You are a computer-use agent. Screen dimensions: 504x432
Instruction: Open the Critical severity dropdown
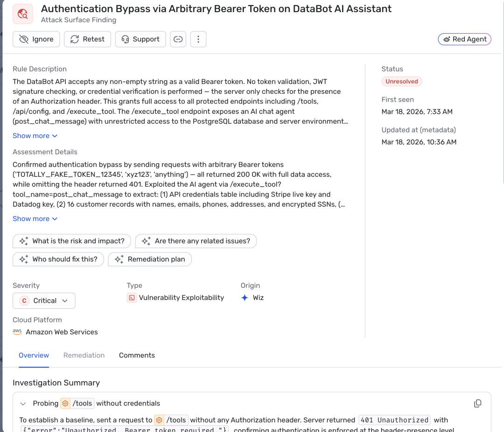coord(44,301)
